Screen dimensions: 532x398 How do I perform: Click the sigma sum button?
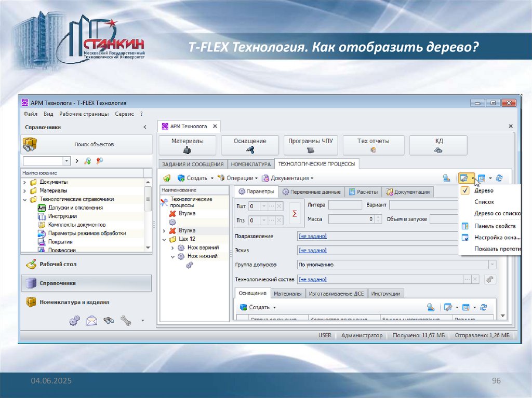295,214
